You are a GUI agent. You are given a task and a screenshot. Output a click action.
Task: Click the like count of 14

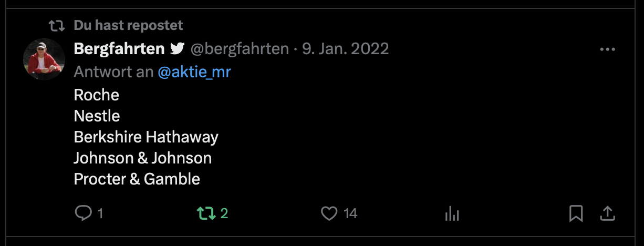[x=350, y=213]
